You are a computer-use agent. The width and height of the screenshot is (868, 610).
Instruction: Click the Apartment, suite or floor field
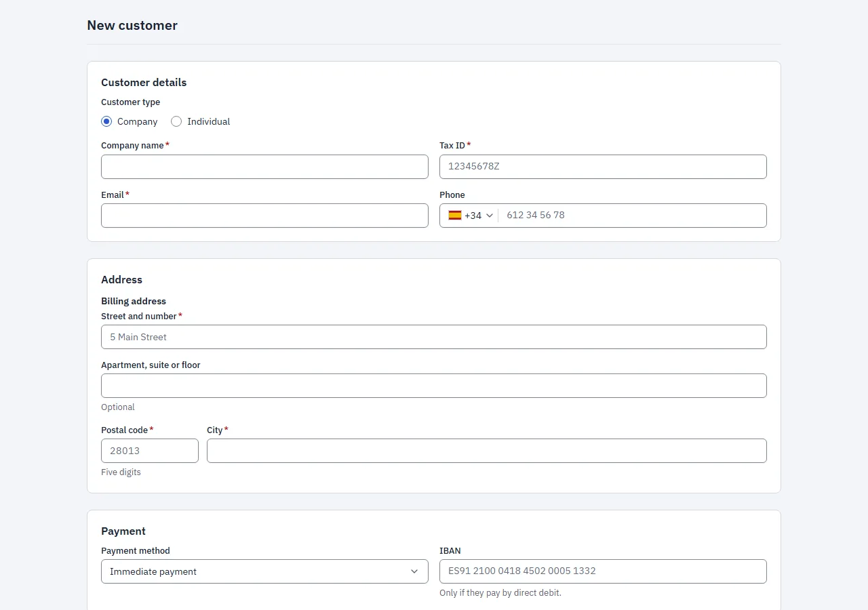[x=434, y=386]
